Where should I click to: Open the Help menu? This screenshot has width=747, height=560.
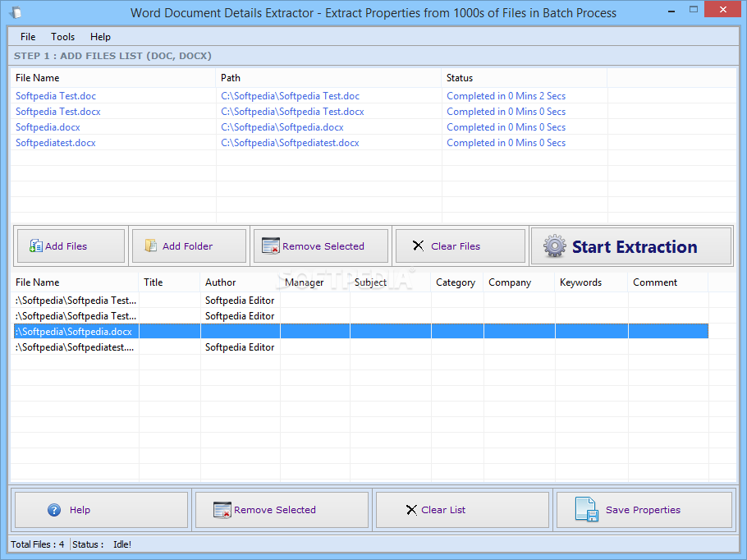click(x=100, y=37)
